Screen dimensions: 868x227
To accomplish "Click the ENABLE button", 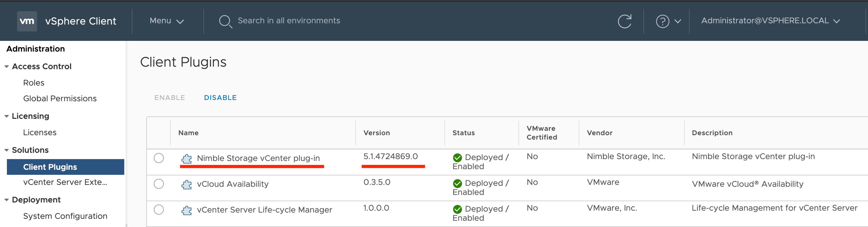I will click(x=170, y=98).
